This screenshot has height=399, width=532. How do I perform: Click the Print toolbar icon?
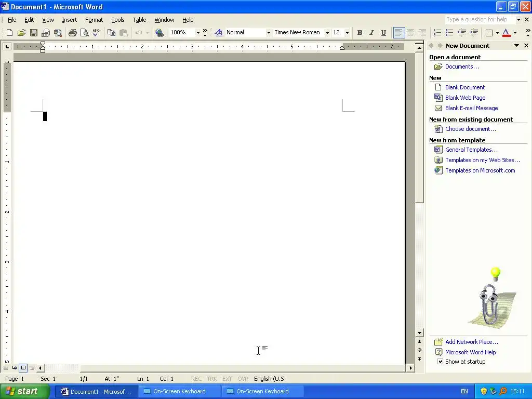pyautogui.click(x=72, y=33)
